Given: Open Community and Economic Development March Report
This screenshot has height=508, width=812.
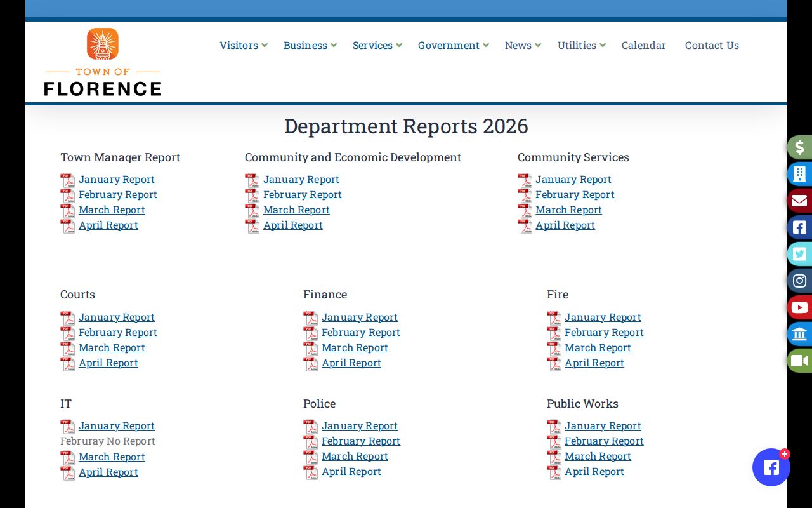Looking at the screenshot, I should (296, 210).
